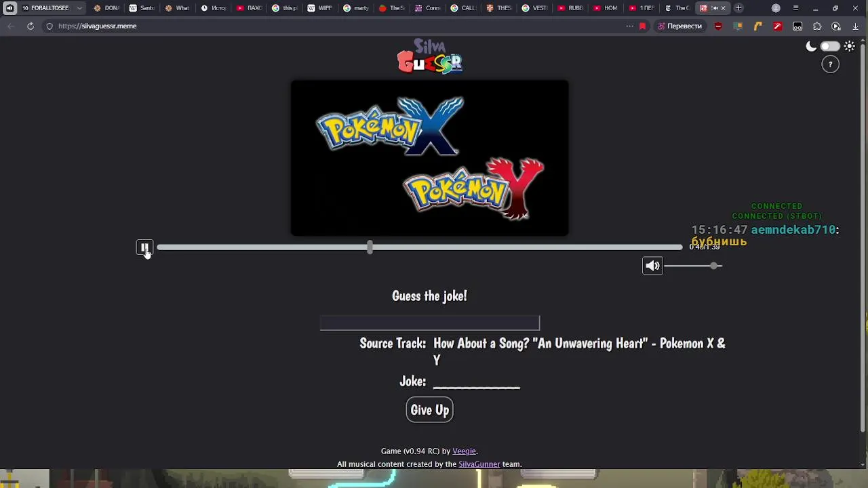Click the Give Up button

429,410
